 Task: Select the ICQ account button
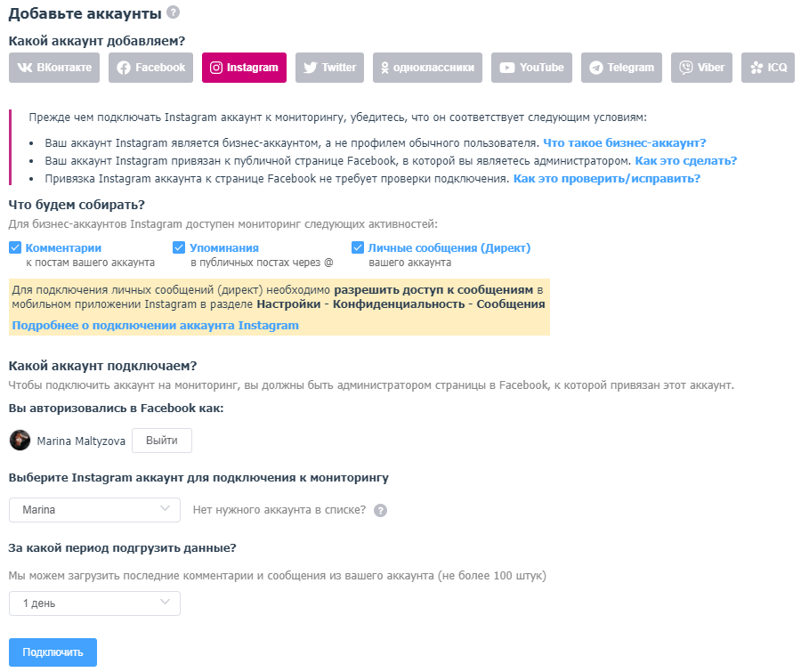[x=768, y=68]
